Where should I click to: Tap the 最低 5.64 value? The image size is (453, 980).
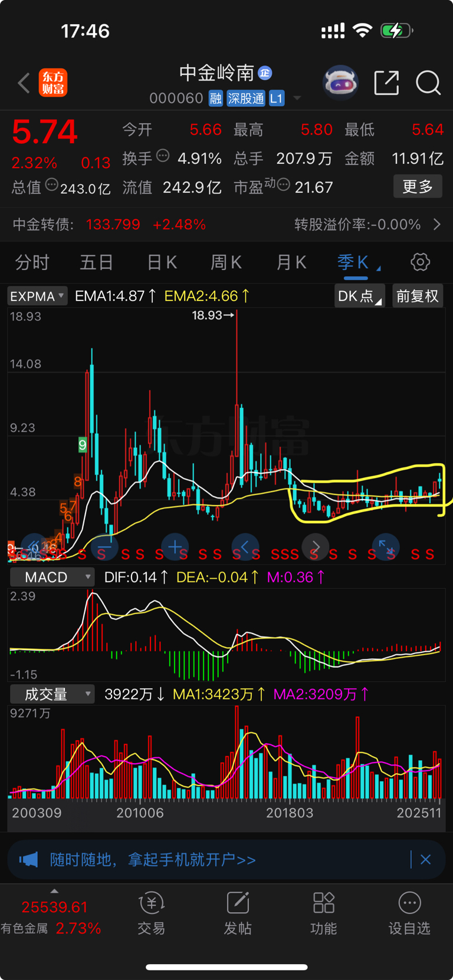[x=428, y=130]
